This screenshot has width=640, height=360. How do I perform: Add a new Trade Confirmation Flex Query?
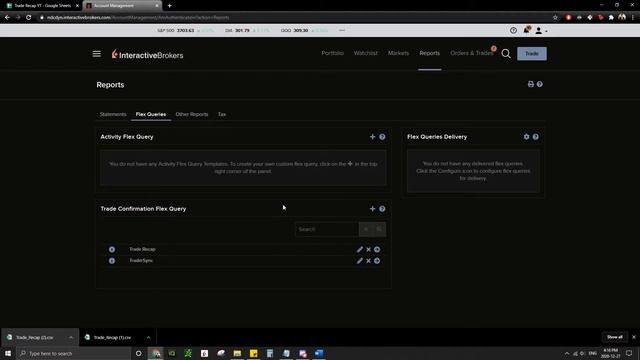(x=372, y=209)
